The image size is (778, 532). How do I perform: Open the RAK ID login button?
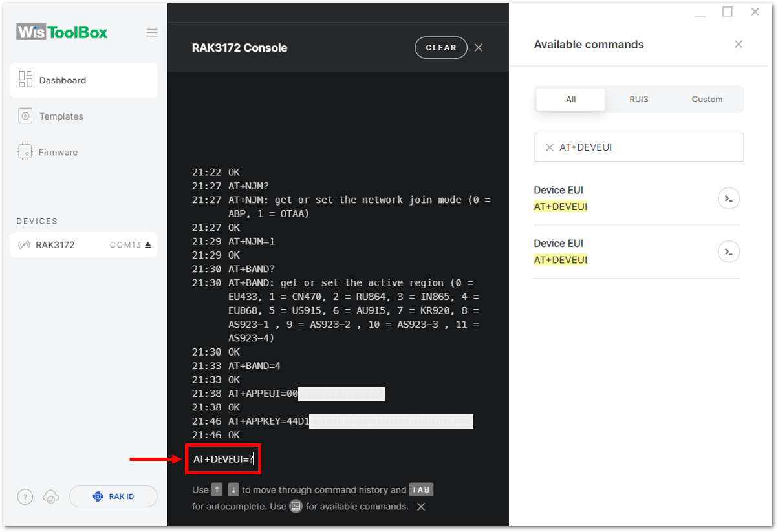(x=113, y=497)
